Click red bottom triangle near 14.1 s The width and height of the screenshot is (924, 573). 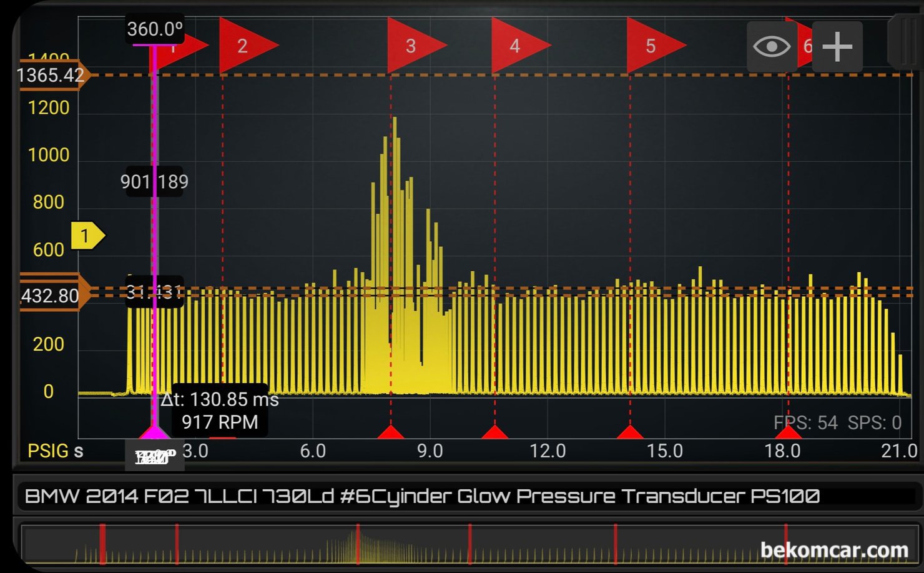tap(630, 432)
